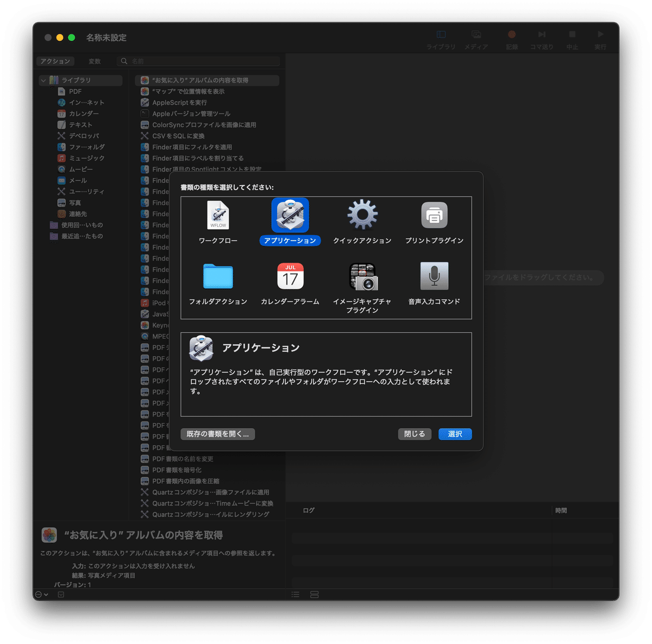This screenshot has width=652, height=644.
Task: Show variables split view icon
Action: coord(314,595)
